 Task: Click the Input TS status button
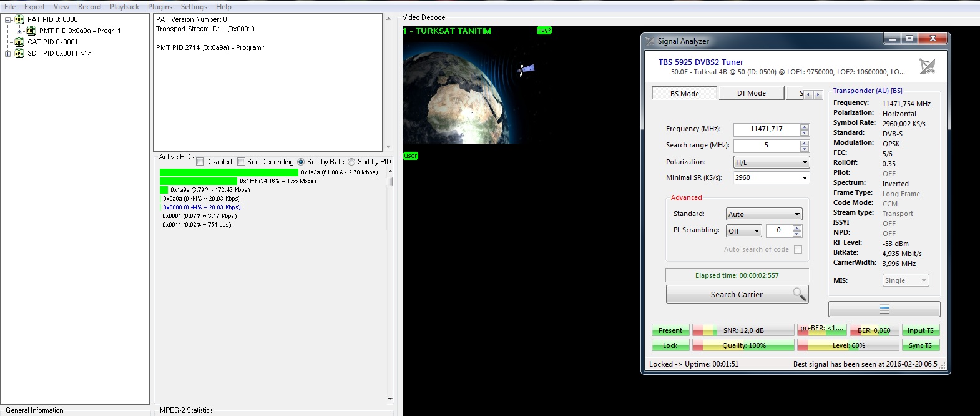[920, 330]
